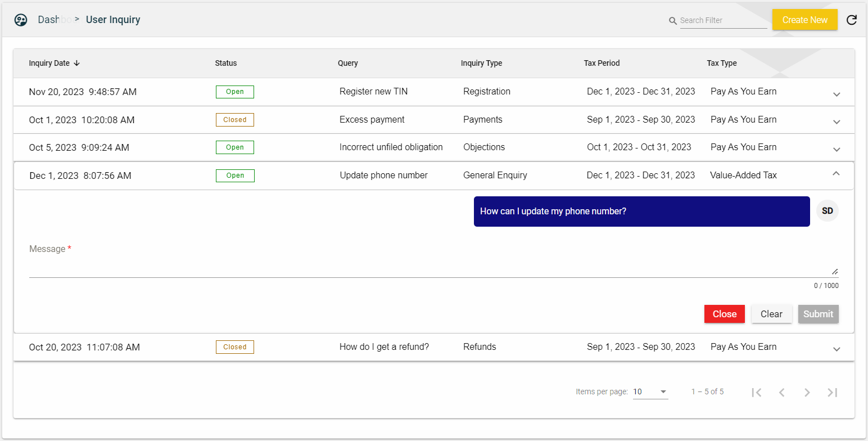Sort by Inquiry Date column arrow
This screenshot has height=441, width=868.
77,64
